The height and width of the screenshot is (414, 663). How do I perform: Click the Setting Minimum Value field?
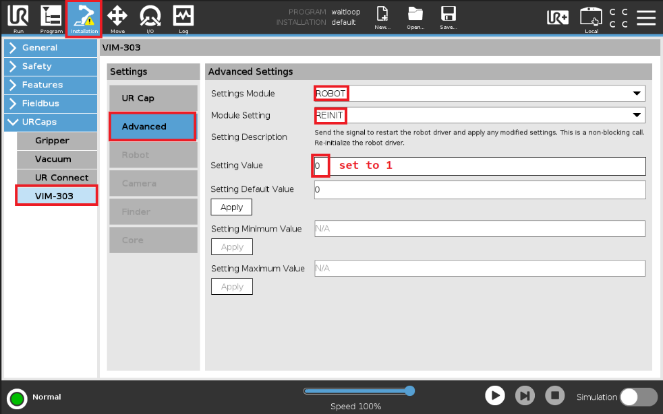[479, 228]
